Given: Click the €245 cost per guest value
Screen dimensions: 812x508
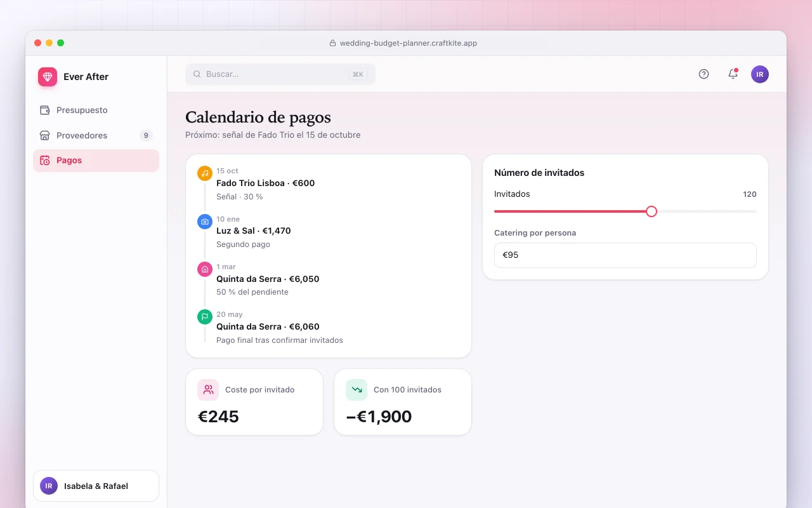Looking at the screenshot, I should click(218, 417).
